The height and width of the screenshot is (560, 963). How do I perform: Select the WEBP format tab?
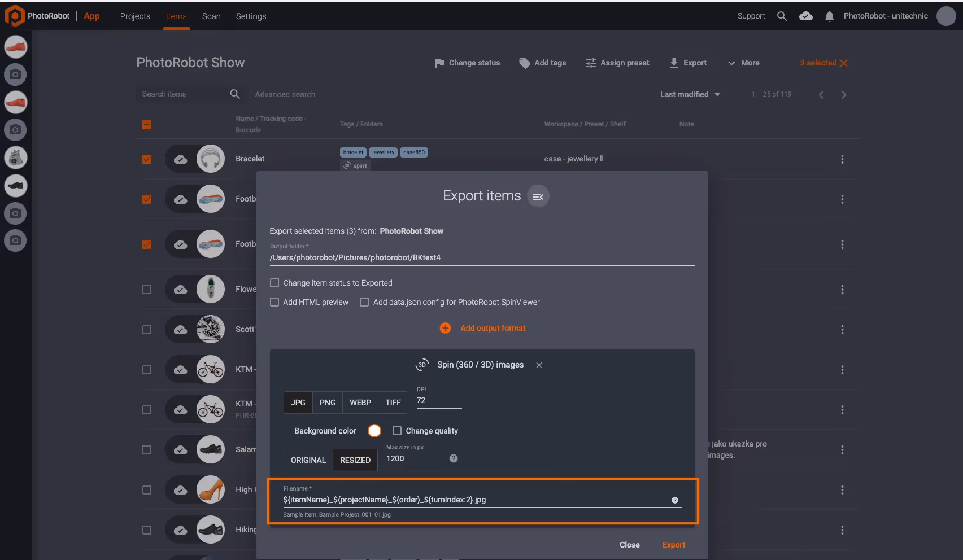[360, 403]
